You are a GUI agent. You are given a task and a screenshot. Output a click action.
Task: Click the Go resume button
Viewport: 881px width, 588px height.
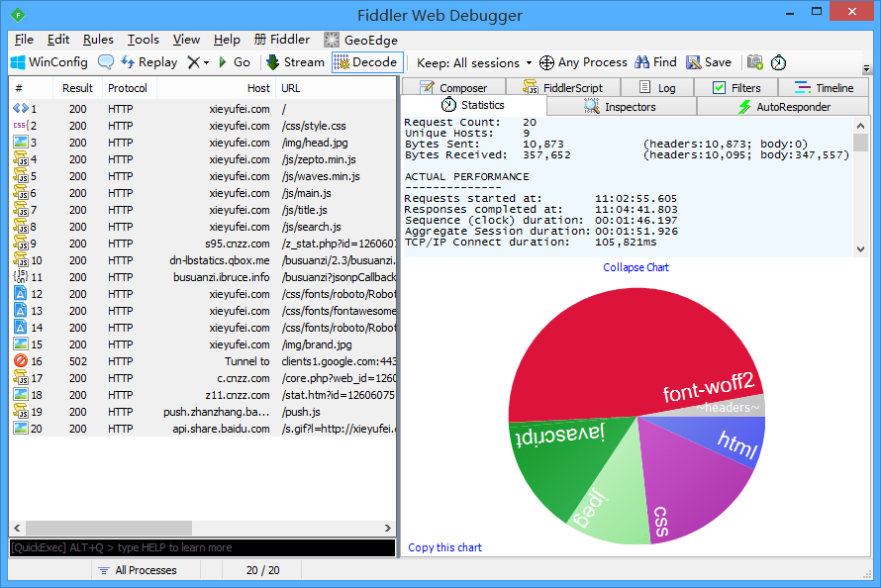coord(235,62)
